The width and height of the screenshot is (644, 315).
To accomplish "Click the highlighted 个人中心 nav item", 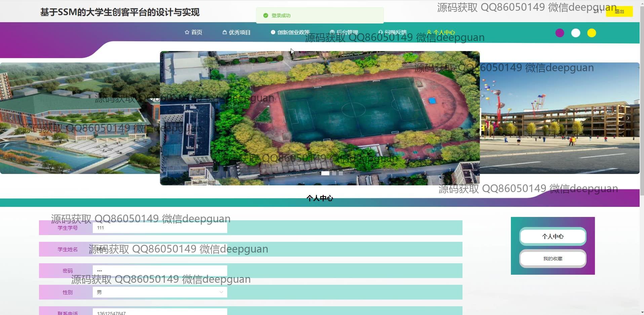I will 441,32.
